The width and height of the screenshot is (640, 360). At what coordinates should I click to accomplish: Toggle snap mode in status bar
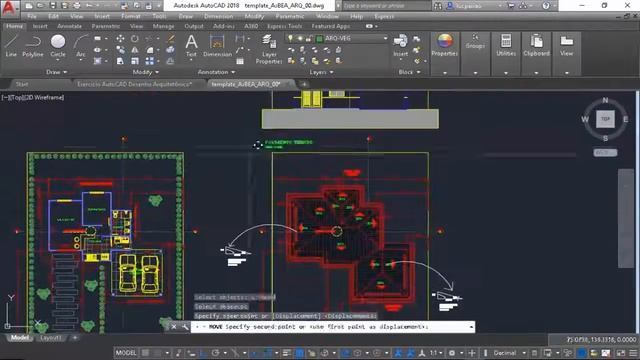[x=157, y=353]
